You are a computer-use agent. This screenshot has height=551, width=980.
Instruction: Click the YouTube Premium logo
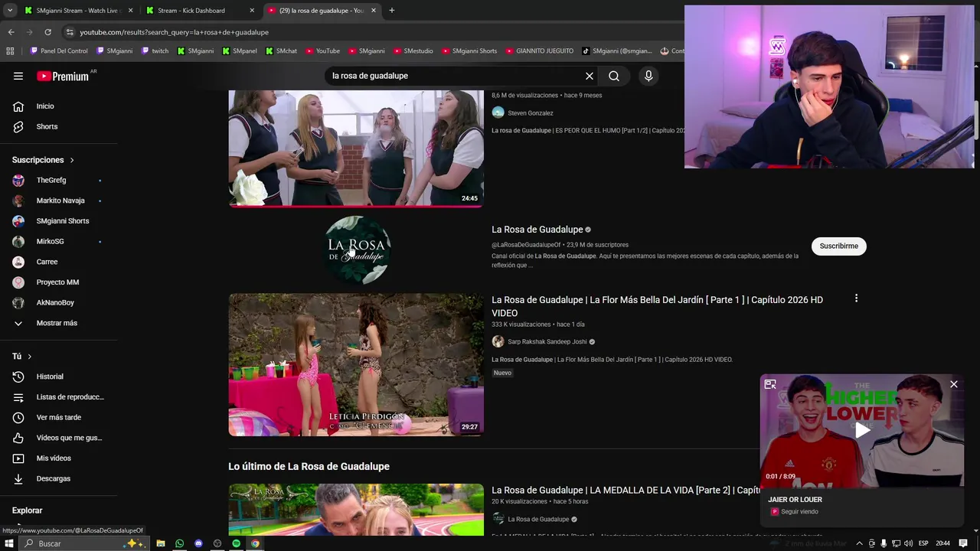pyautogui.click(x=63, y=76)
